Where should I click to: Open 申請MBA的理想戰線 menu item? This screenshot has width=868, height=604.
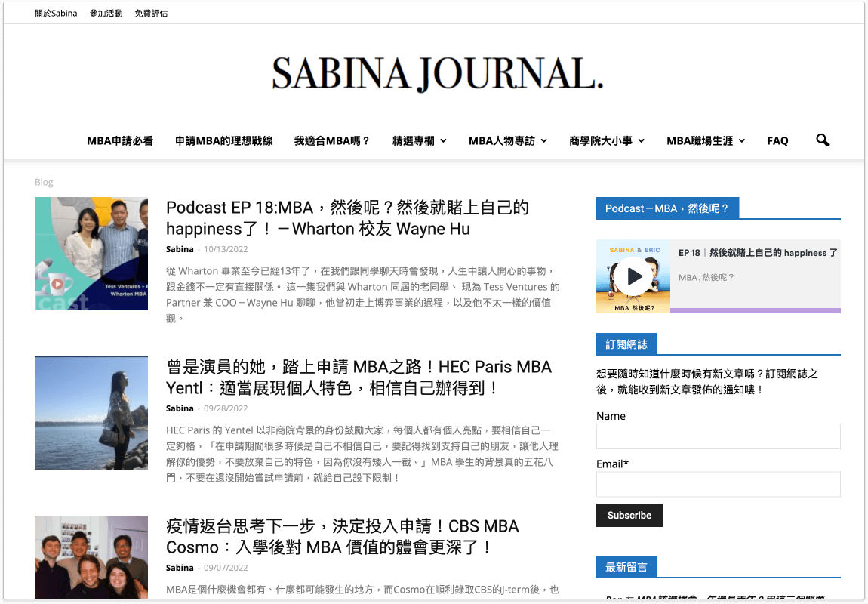(x=223, y=140)
